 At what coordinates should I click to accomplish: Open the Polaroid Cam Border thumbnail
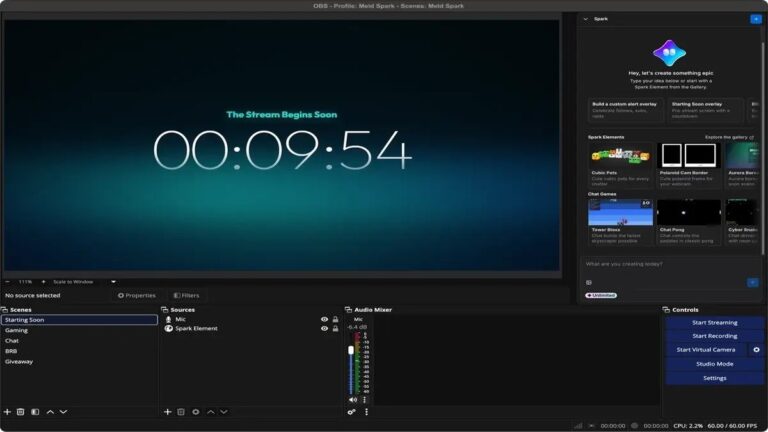click(x=688, y=156)
